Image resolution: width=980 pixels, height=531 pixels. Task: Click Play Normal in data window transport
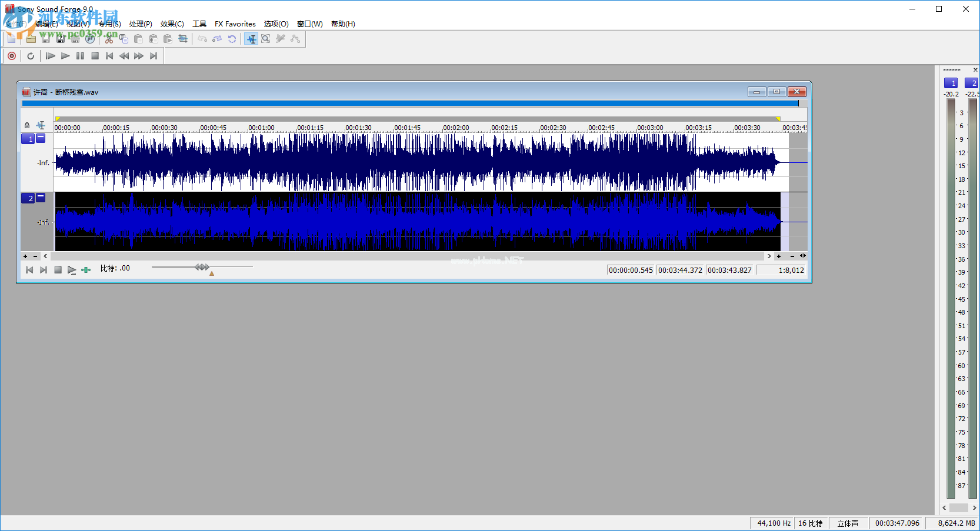pos(72,270)
